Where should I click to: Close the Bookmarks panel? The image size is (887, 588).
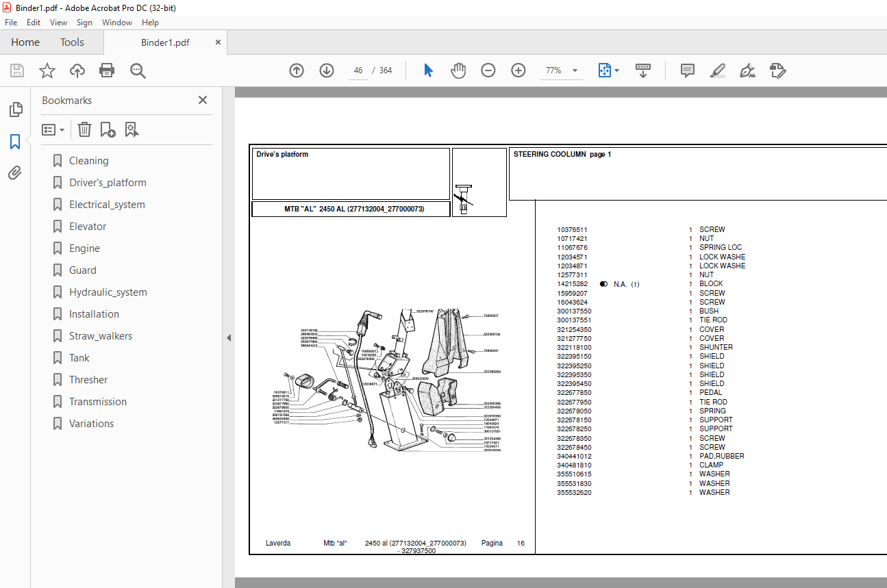pyautogui.click(x=203, y=100)
